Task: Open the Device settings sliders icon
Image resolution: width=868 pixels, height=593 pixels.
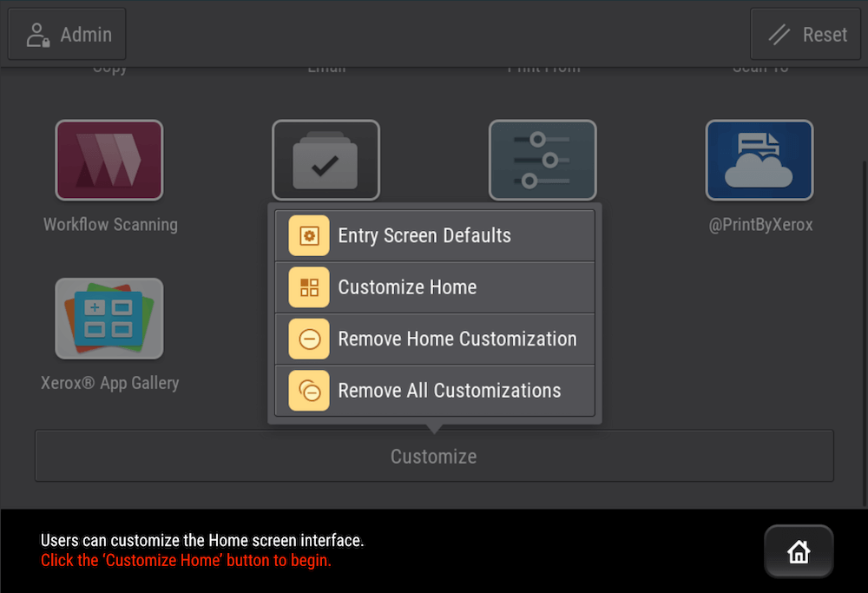Action: [x=542, y=160]
